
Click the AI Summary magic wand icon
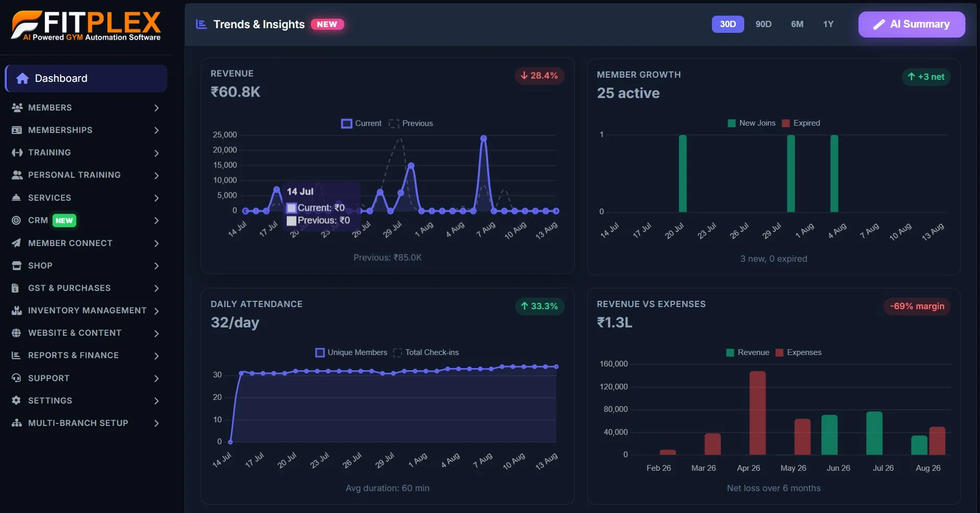879,25
